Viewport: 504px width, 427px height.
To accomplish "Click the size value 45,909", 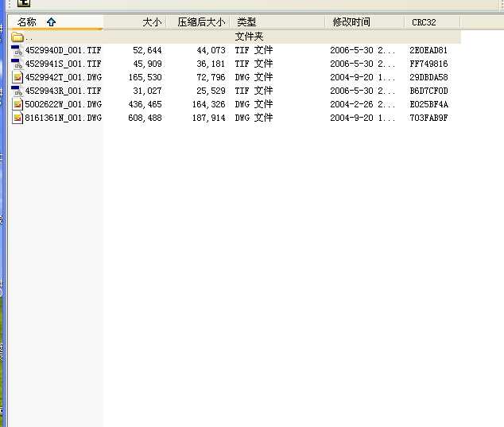I will [x=147, y=64].
